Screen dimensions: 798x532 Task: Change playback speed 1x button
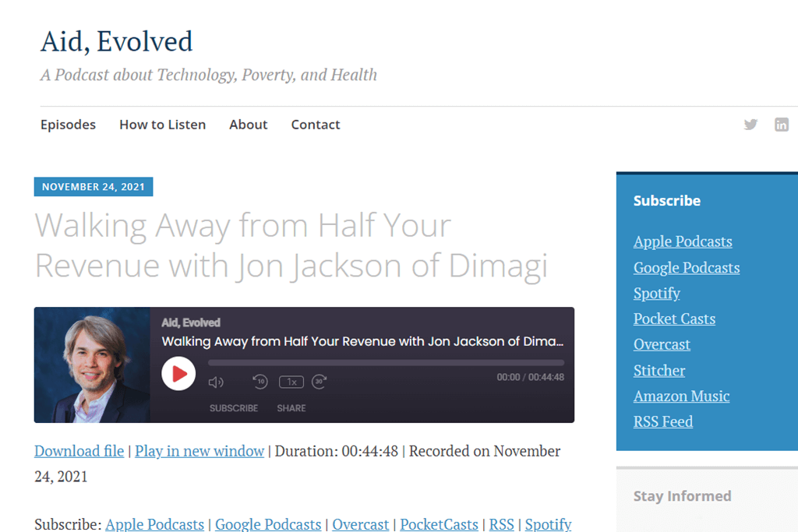pos(291,382)
